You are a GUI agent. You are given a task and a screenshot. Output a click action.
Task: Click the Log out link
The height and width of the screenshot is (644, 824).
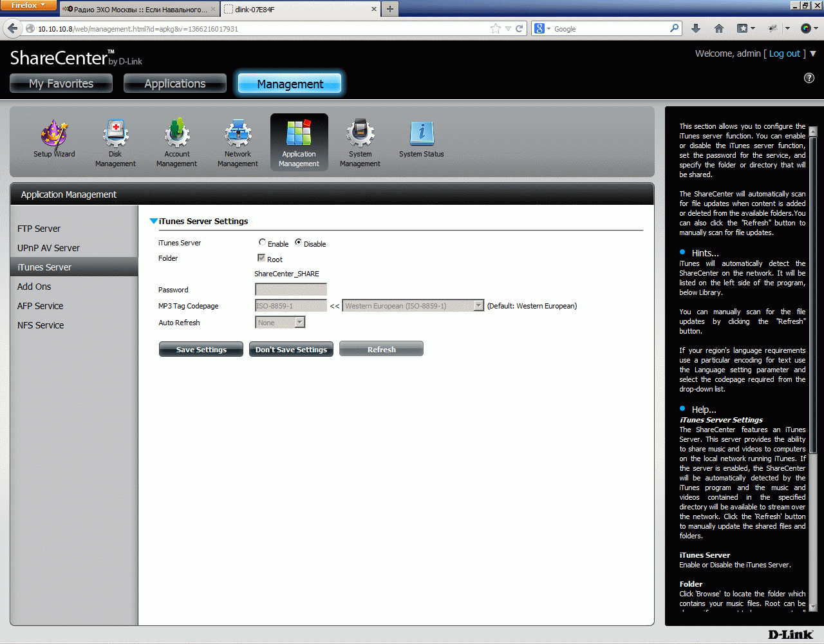pyautogui.click(x=785, y=53)
